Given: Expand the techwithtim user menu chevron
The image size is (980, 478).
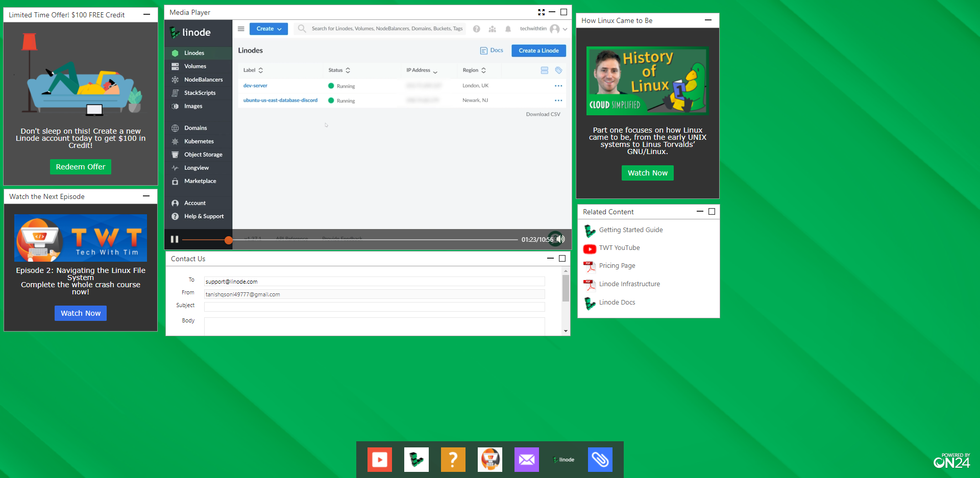Looking at the screenshot, I should click(565, 29).
